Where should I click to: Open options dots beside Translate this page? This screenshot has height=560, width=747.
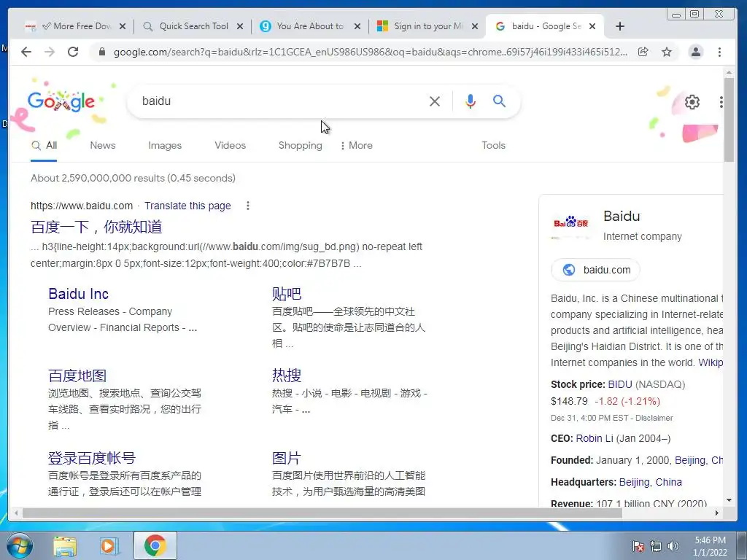[248, 206]
